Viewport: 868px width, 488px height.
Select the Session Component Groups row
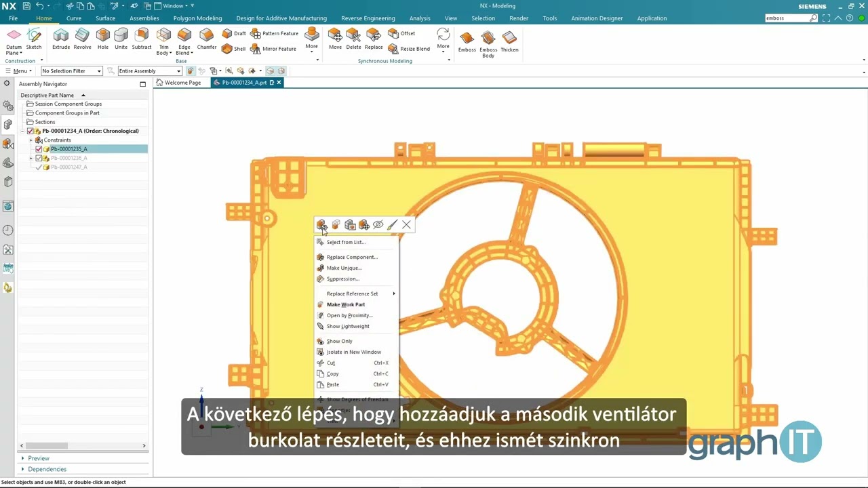pyautogui.click(x=83, y=104)
